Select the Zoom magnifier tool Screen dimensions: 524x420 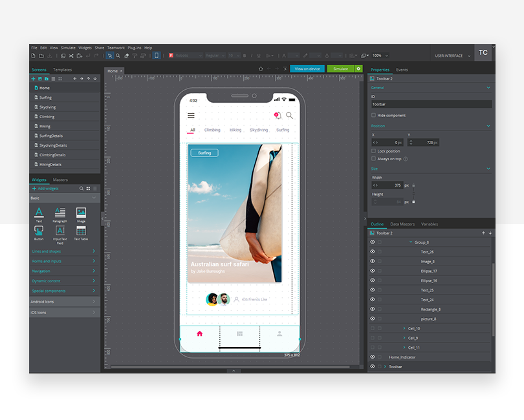click(118, 56)
